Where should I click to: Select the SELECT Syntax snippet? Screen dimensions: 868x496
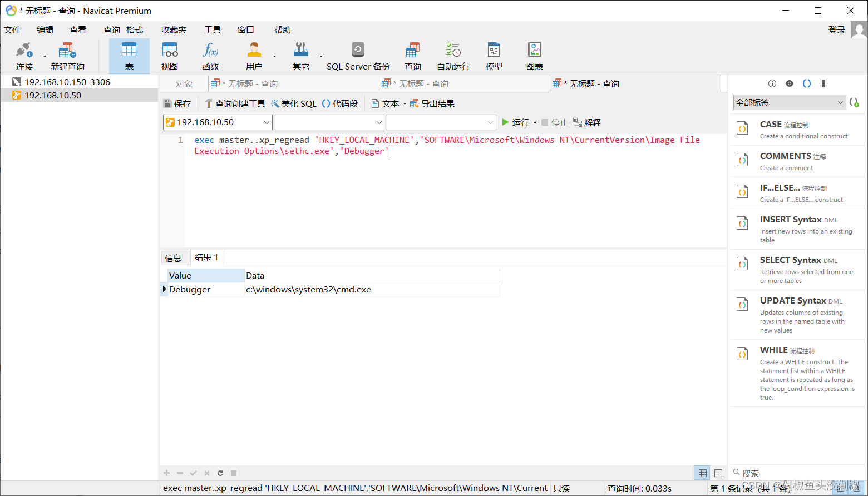798,270
